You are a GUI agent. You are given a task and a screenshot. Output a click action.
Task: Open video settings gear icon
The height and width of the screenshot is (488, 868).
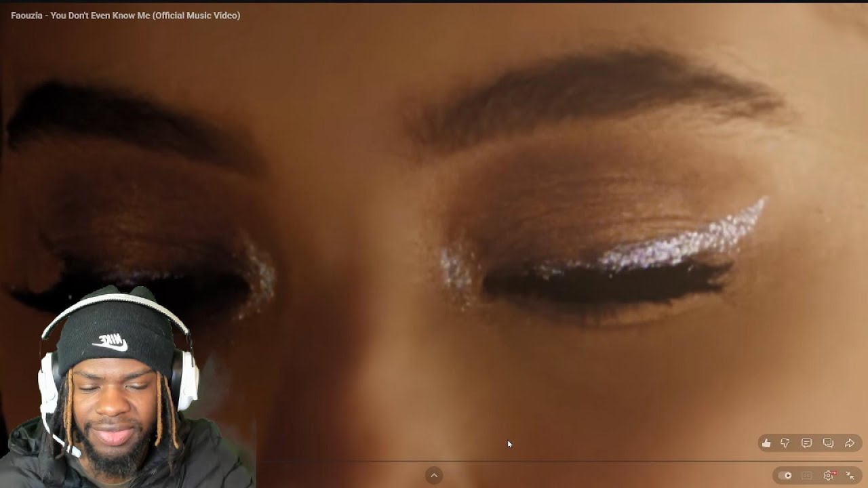pyautogui.click(x=829, y=476)
